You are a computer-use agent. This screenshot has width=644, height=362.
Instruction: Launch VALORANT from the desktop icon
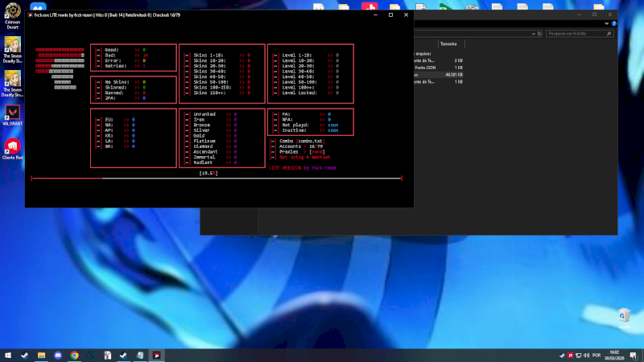tap(12, 112)
